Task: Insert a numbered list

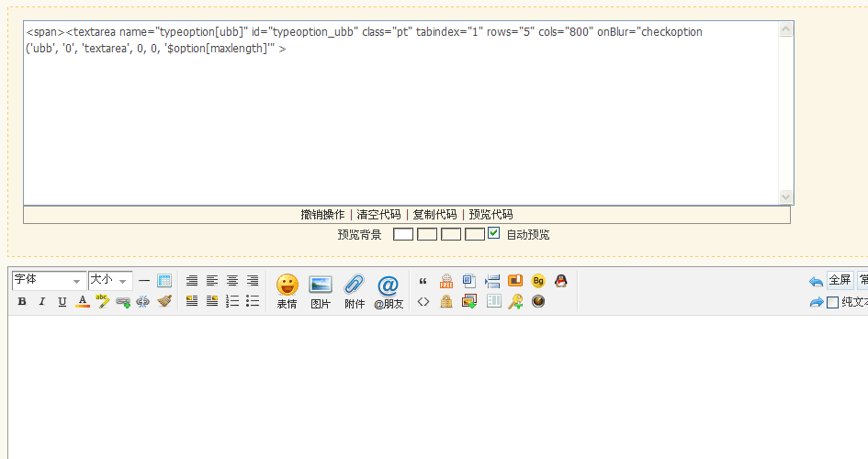Action: pyautogui.click(x=232, y=301)
